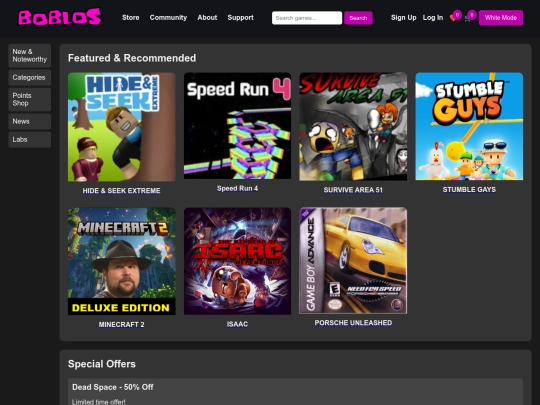Open the wishlist heart icon

[453, 18]
